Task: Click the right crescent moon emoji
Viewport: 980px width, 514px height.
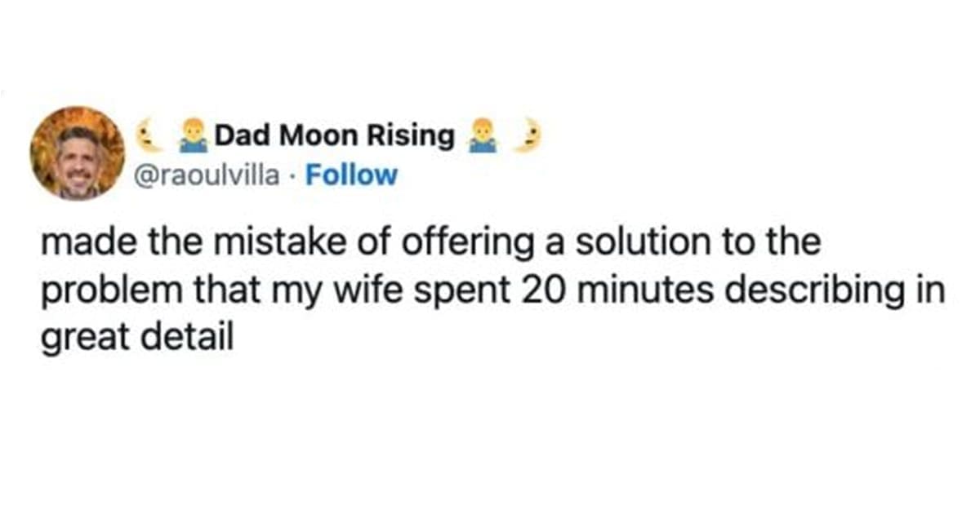Action: [528, 137]
